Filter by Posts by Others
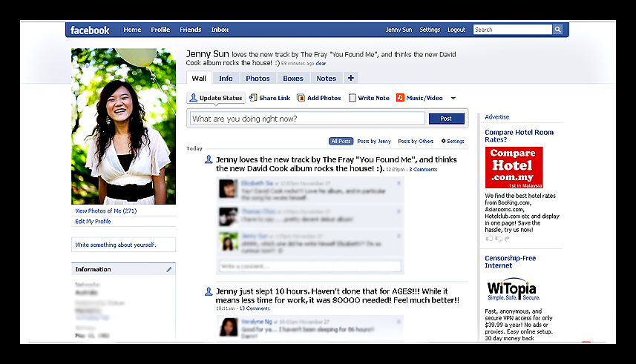Viewport: 636px width, 364px height. point(416,141)
